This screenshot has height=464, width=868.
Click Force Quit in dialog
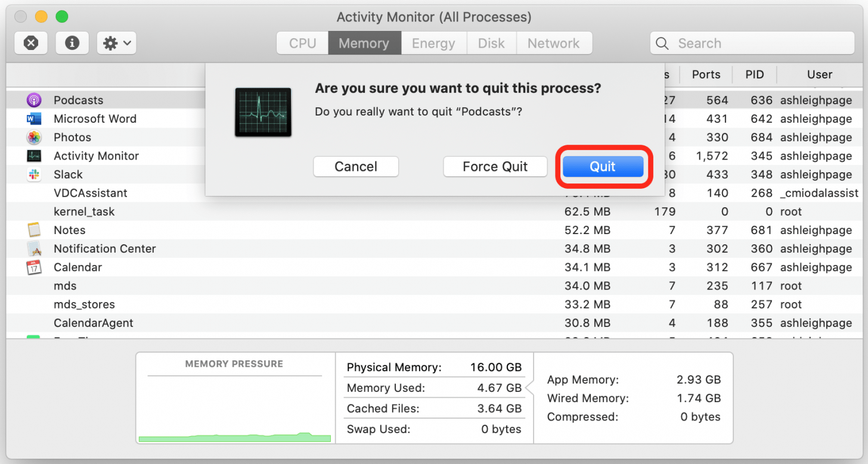(495, 167)
